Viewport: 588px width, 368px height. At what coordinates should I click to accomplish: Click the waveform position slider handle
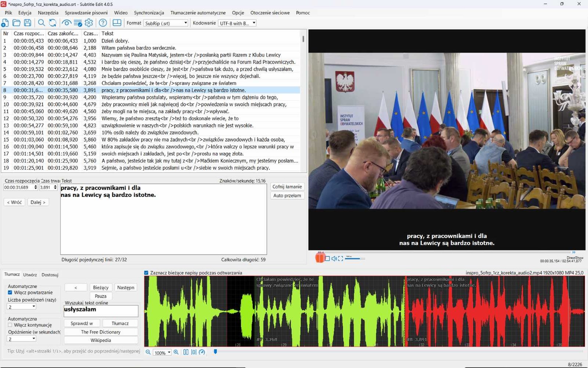click(215, 352)
